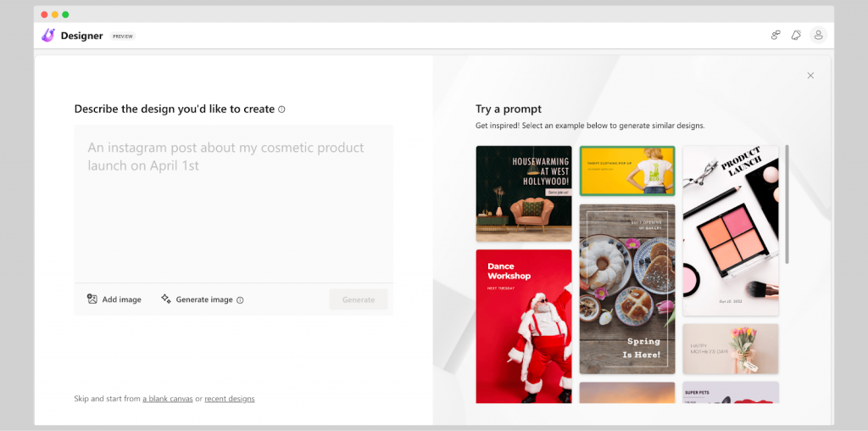868x431 pixels.
Task: Pick the Product Launch cosmetics example
Action: (730, 230)
